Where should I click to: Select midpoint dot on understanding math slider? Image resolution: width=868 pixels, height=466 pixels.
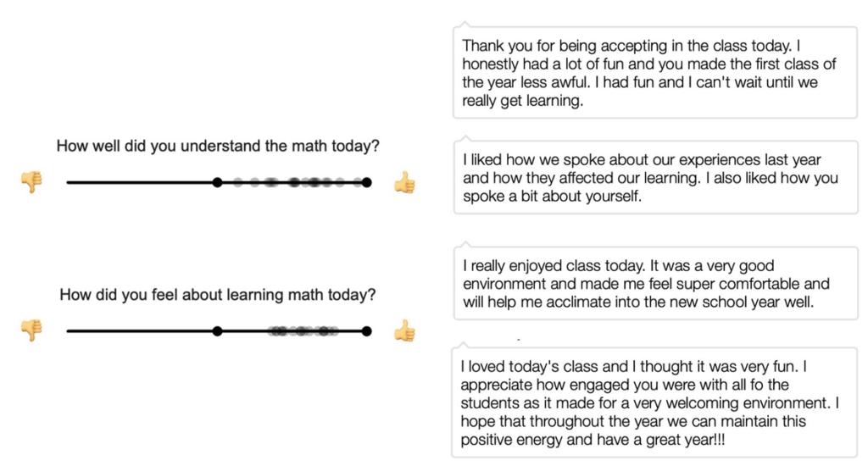tap(218, 182)
